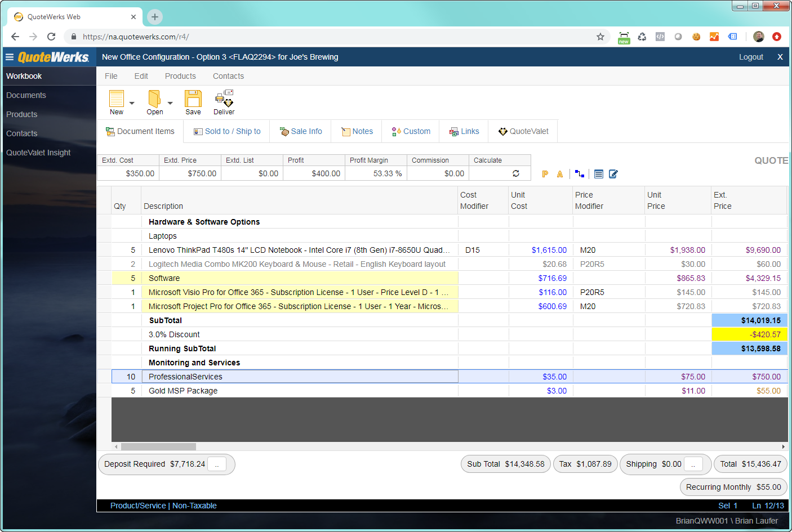792x532 pixels.
Task: Toggle the hamburger sidebar menu
Action: (x=10, y=57)
